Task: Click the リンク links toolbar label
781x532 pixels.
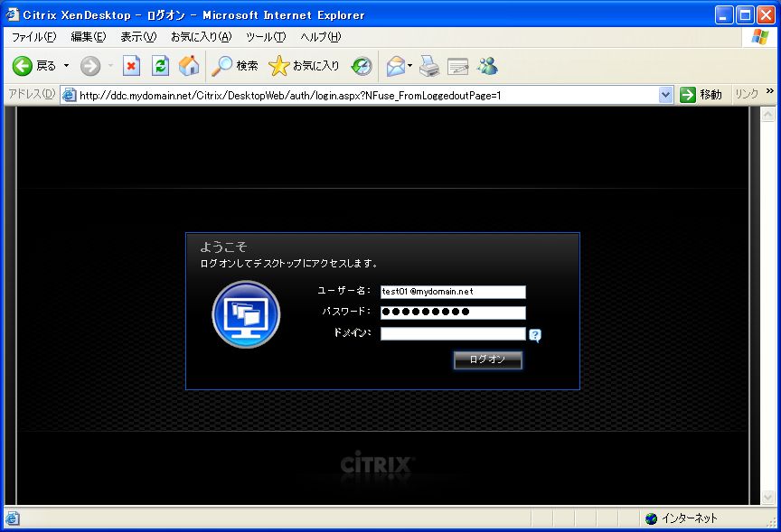Action: pyautogui.click(x=747, y=94)
